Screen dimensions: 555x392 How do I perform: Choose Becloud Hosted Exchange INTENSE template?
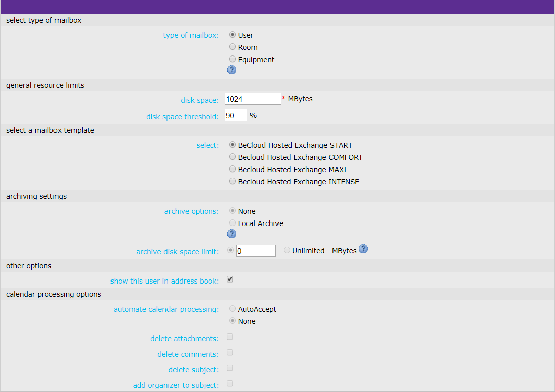232,181
